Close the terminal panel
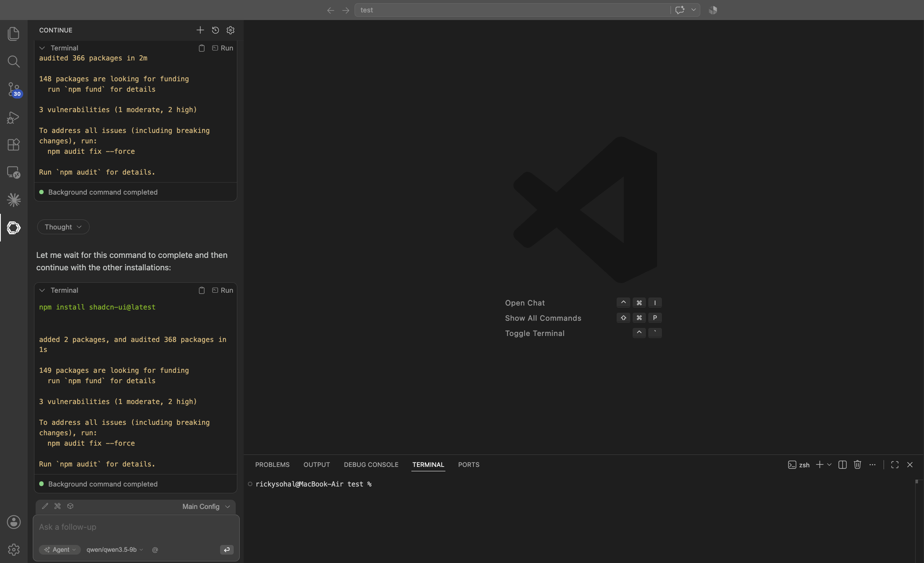This screenshot has width=924, height=563. point(910,464)
